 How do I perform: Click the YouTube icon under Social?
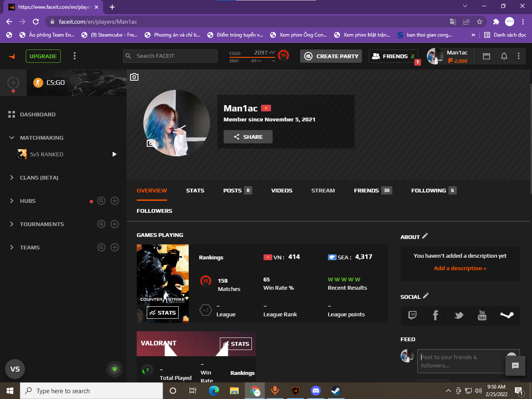tap(482, 315)
